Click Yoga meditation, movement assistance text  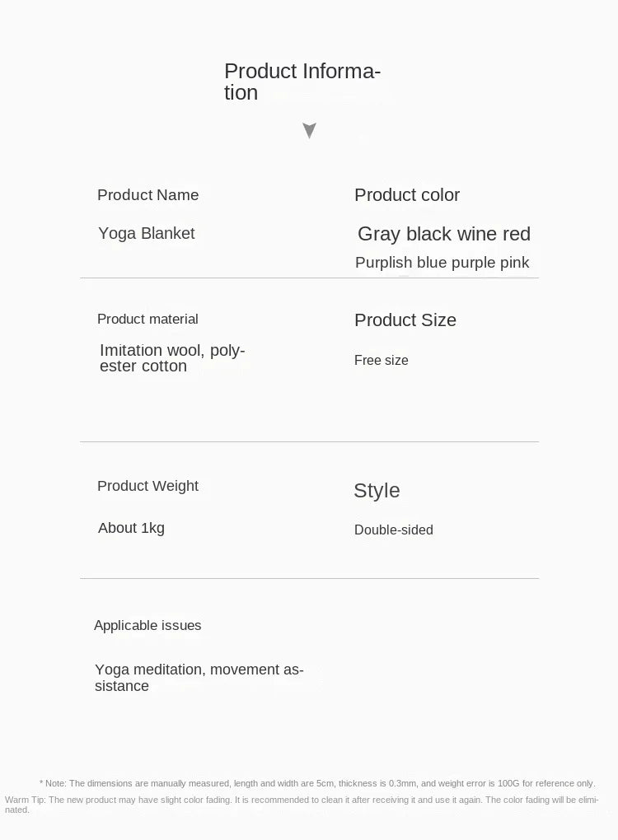199,678
